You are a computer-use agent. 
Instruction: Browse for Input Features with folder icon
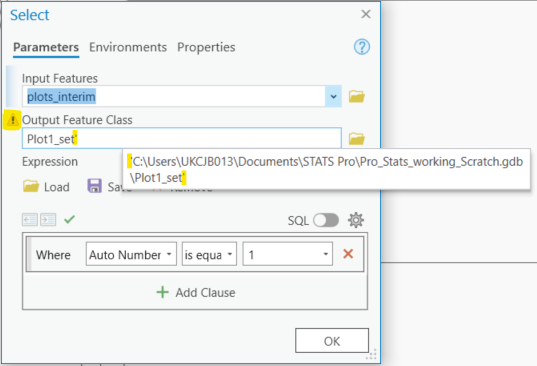click(x=357, y=97)
